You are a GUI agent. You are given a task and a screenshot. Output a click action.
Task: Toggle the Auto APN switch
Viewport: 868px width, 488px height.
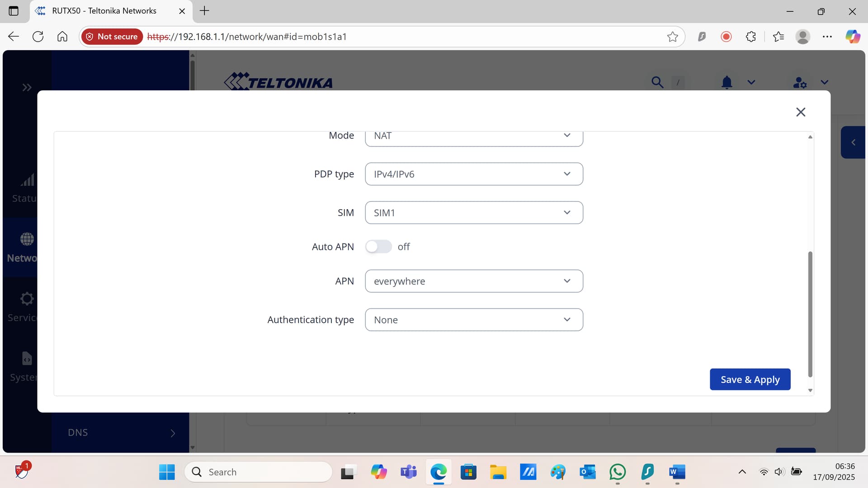(378, 247)
